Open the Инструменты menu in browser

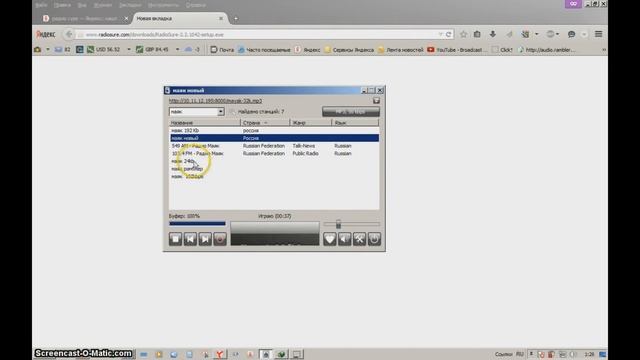pyautogui.click(x=163, y=5)
